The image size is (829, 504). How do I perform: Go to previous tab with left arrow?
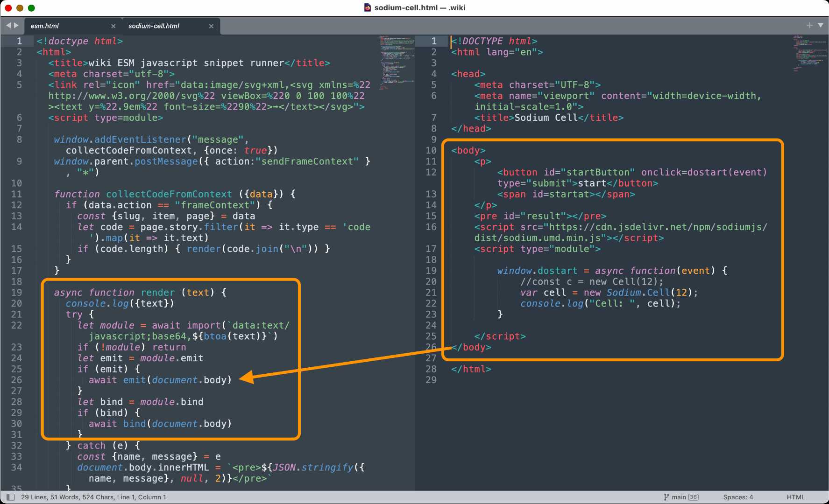click(8, 26)
